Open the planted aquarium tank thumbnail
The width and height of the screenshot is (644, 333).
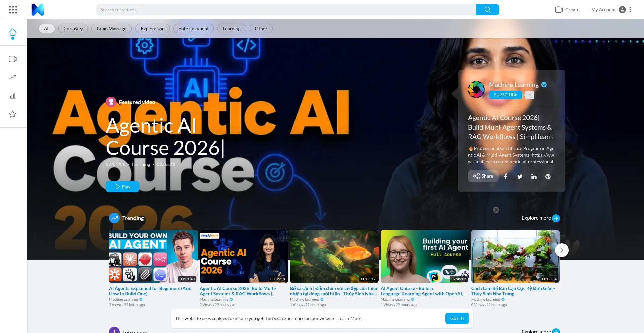click(516, 257)
